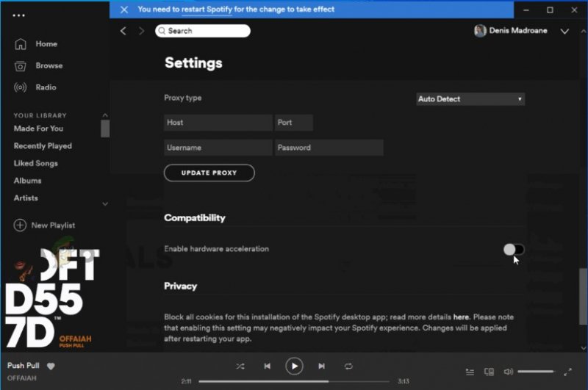
Task: Open connect to a device icon
Action: [x=489, y=372]
